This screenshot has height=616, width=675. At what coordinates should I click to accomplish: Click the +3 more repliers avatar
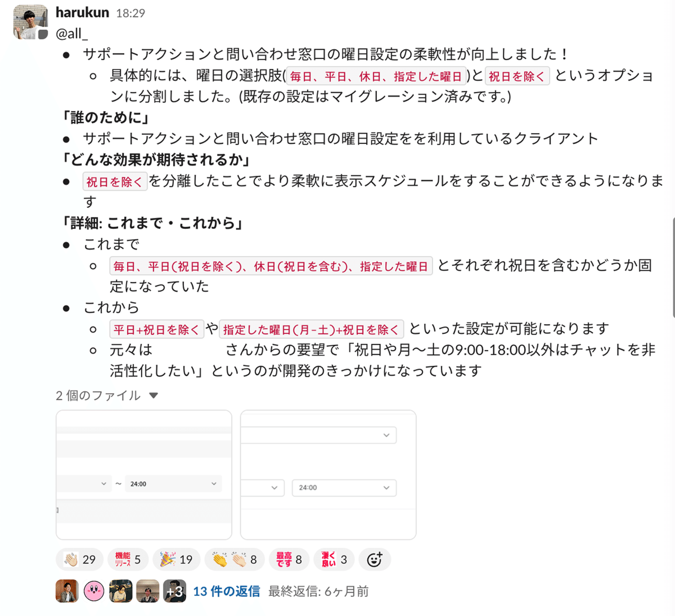[x=175, y=591]
